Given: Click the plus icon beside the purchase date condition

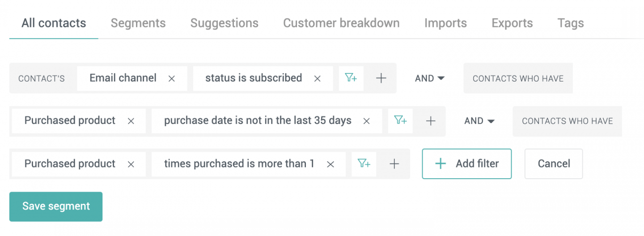Looking at the screenshot, I should tap(431, 121).
